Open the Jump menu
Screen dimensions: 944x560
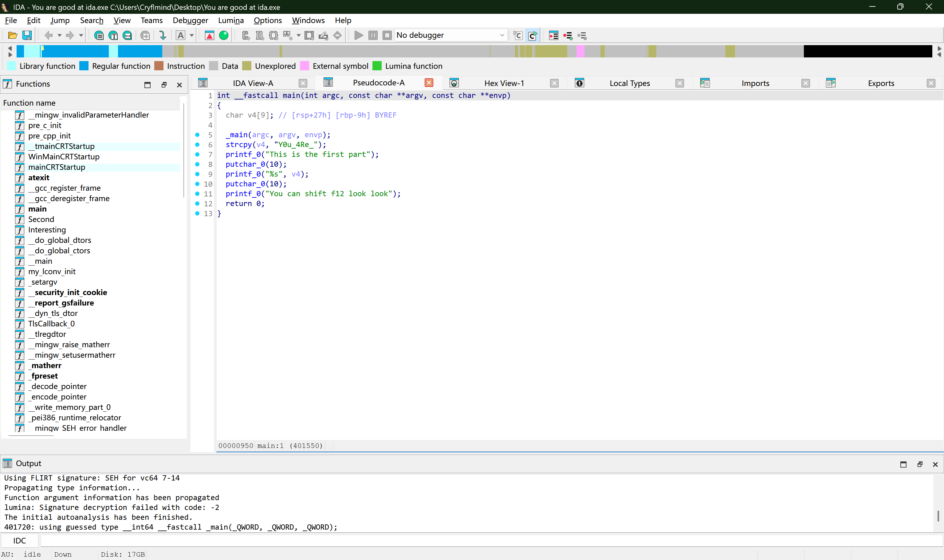coord(60,20)
